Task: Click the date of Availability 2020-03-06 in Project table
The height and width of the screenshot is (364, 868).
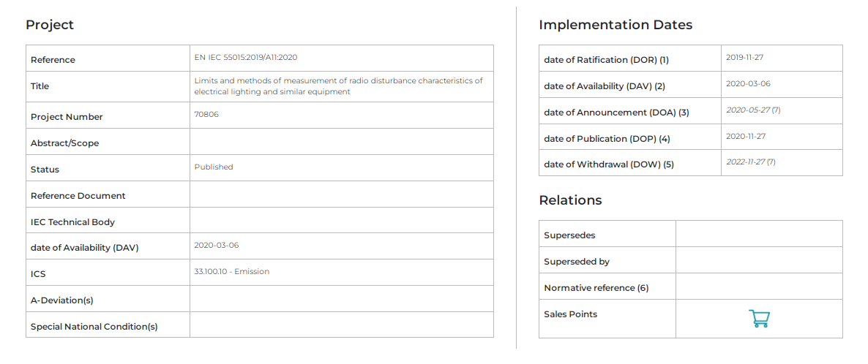Action: [x=216, y=246]
